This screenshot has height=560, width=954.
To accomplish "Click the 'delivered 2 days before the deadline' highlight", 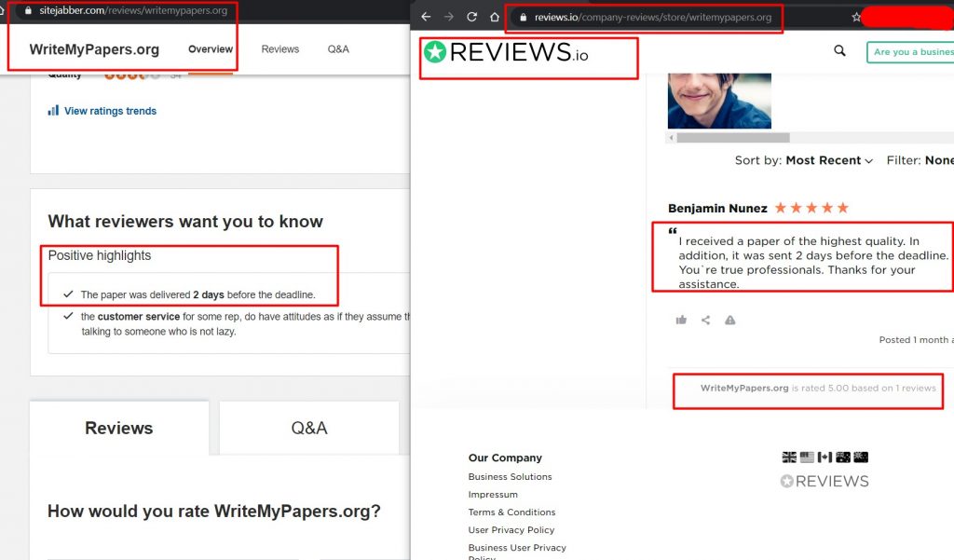I will coord(198,294).
